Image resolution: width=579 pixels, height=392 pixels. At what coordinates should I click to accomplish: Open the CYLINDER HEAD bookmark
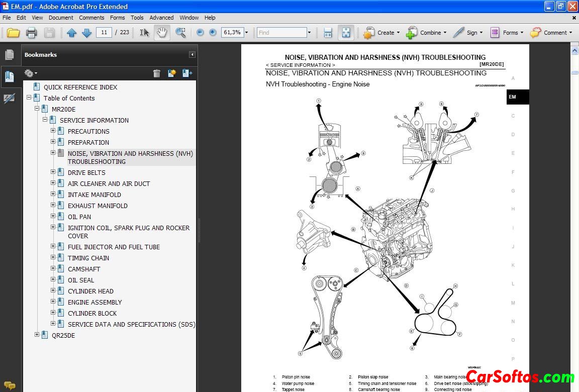[90, 291]
